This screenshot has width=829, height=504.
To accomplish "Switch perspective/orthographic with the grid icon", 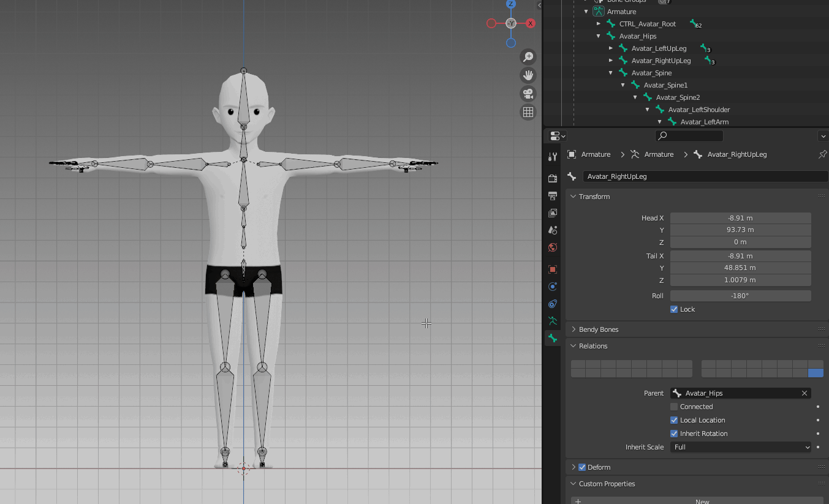I will tap(528, 112).
